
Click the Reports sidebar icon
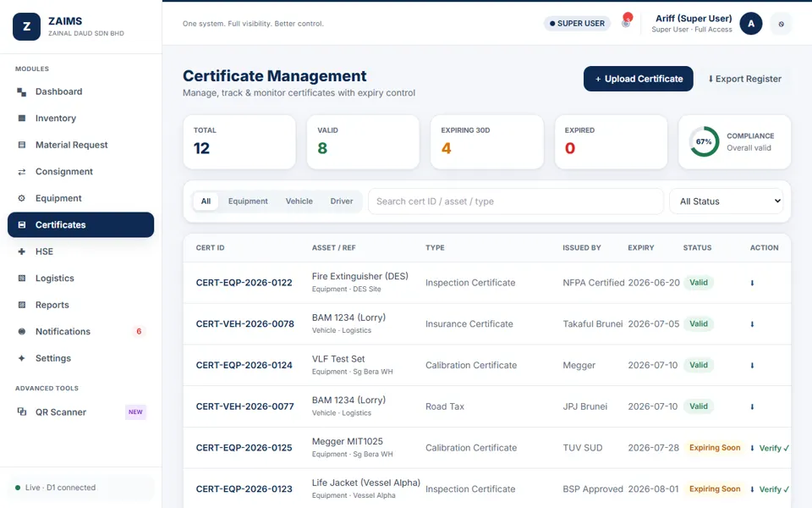22,305
